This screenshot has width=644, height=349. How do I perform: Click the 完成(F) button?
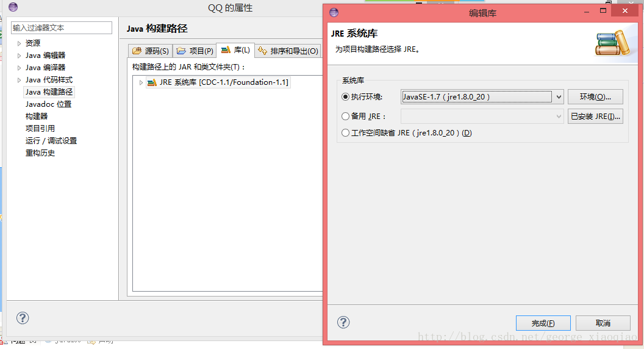[x=543, y=323]
